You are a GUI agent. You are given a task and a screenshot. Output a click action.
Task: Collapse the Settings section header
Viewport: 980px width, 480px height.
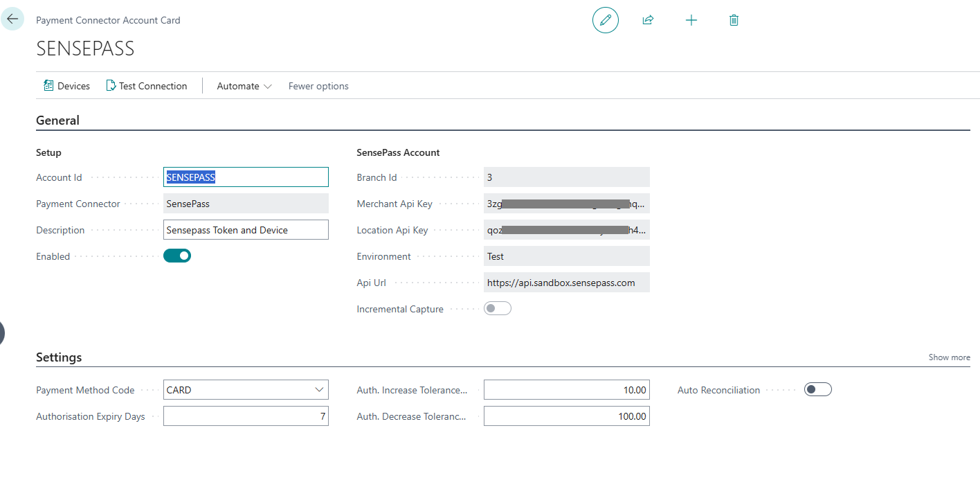pyautogui.click(x=59, y=357)
